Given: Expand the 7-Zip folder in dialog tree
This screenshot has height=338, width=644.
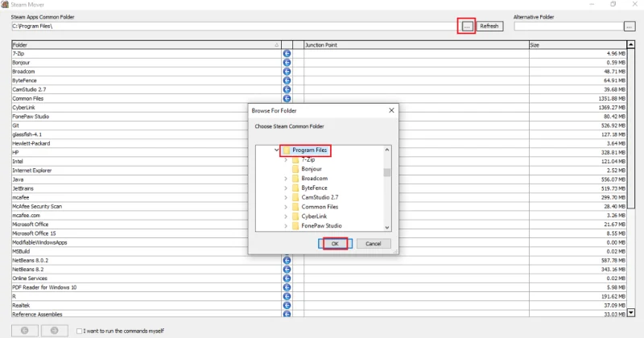Looking at the screenshot, I should tap(286, 160).
